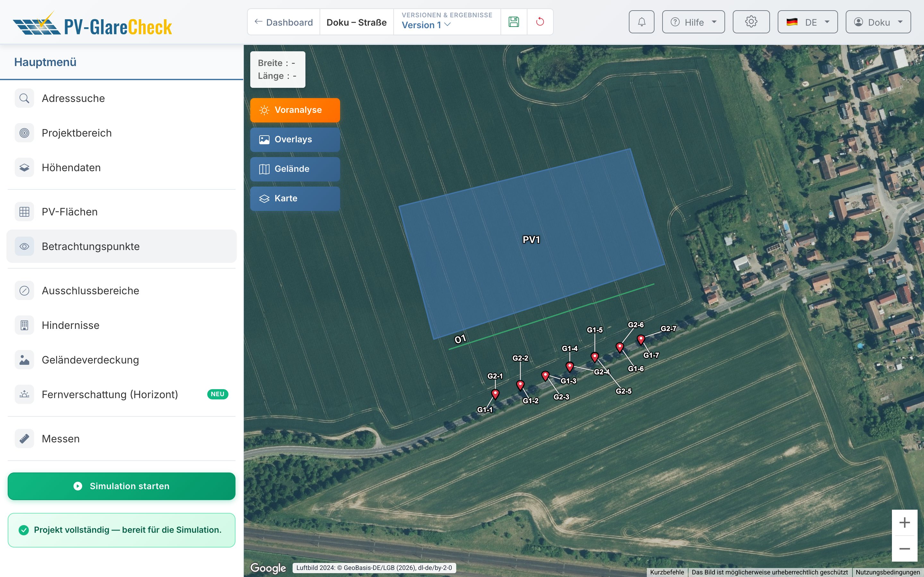
Task: Zoom in the map with plus
Action: pos(904,523)
